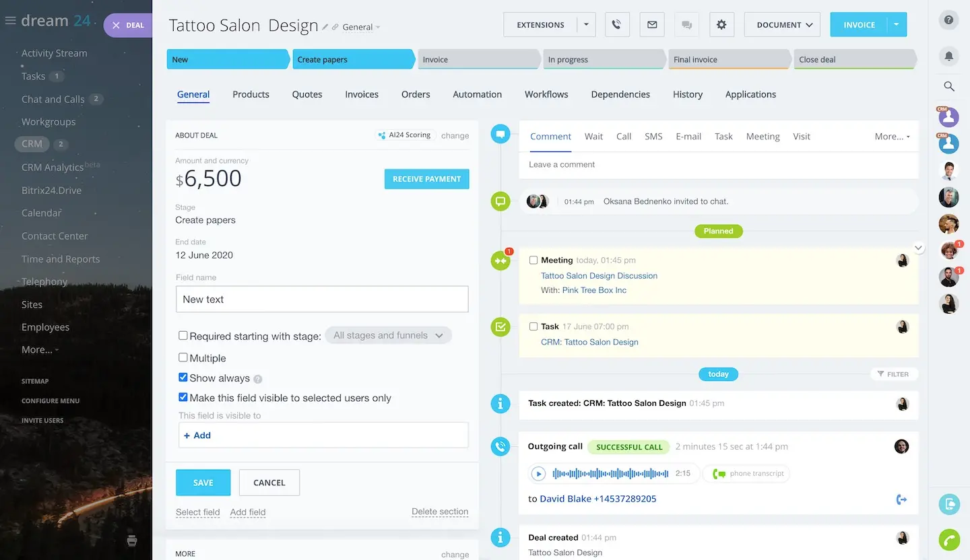Viewport: 970px width, 560px height.
Task: Close the Deal pill tab
Action: [116, 25]
